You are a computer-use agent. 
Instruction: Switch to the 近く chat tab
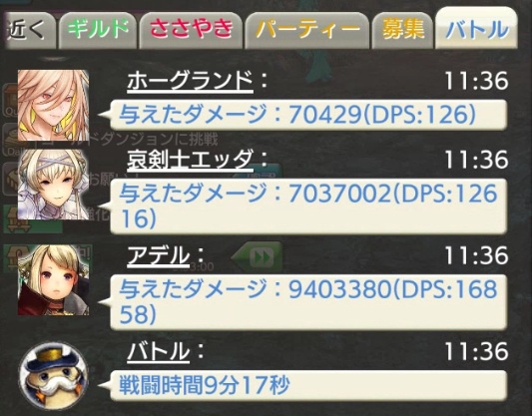(29, 31)
